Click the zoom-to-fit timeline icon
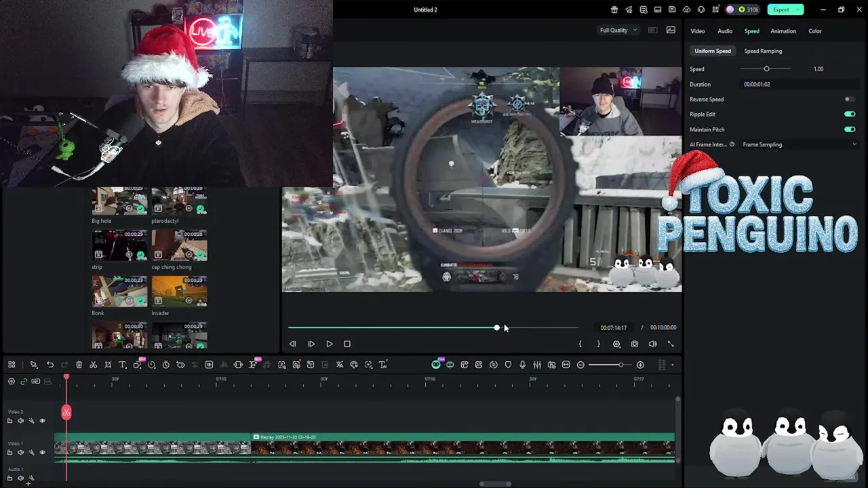This screenshot has height=488, width=868. [x=566, y=365]
